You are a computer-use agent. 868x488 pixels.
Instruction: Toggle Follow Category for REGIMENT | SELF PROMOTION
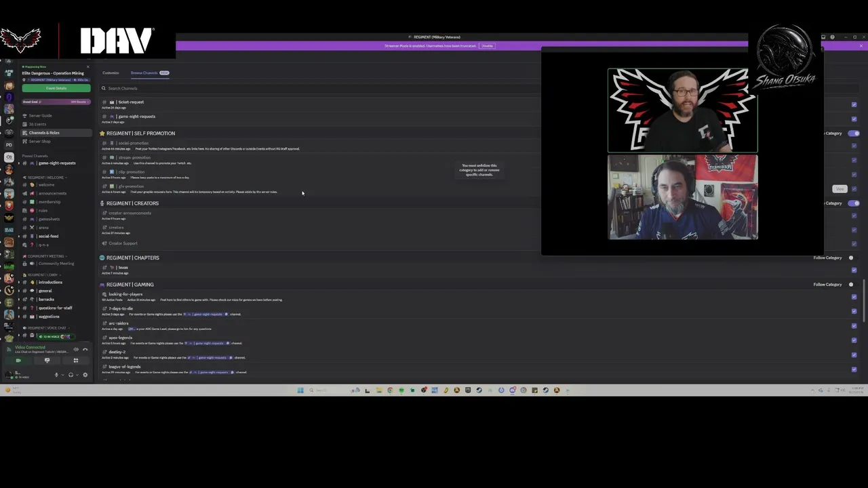click(854, 134)
